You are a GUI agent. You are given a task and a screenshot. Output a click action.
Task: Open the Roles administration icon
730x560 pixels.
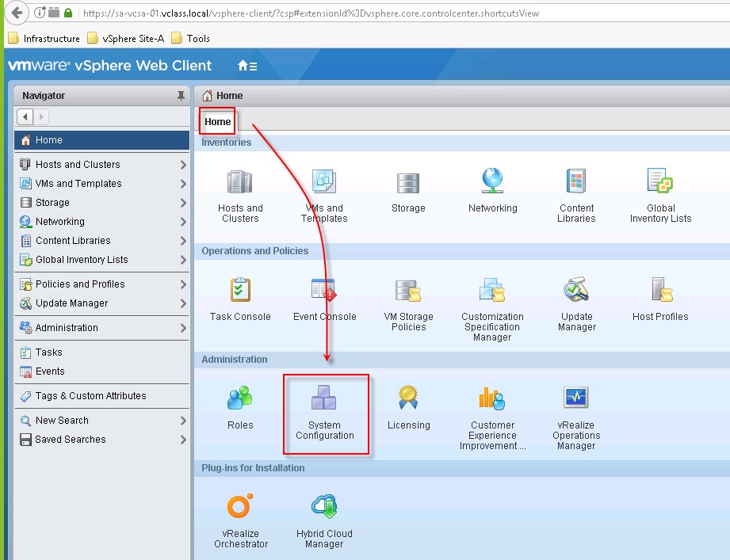coord(239,398)
